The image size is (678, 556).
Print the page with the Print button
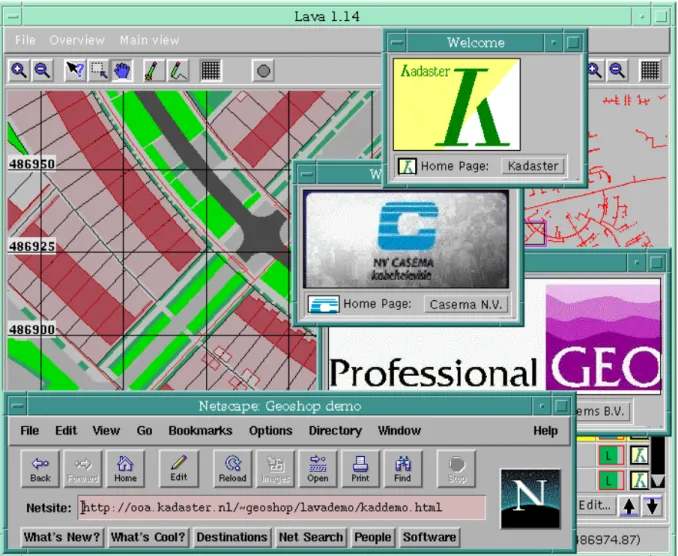(360, 469)
